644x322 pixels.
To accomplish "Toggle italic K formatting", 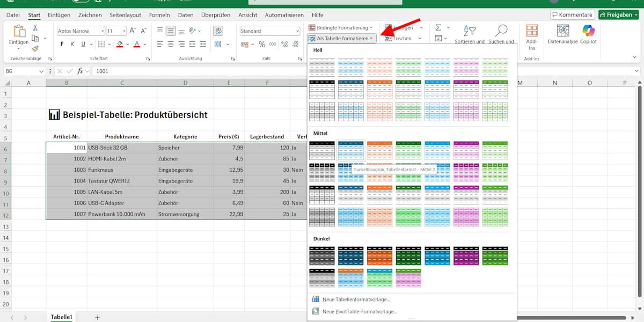I will click(x=73, y=44).
